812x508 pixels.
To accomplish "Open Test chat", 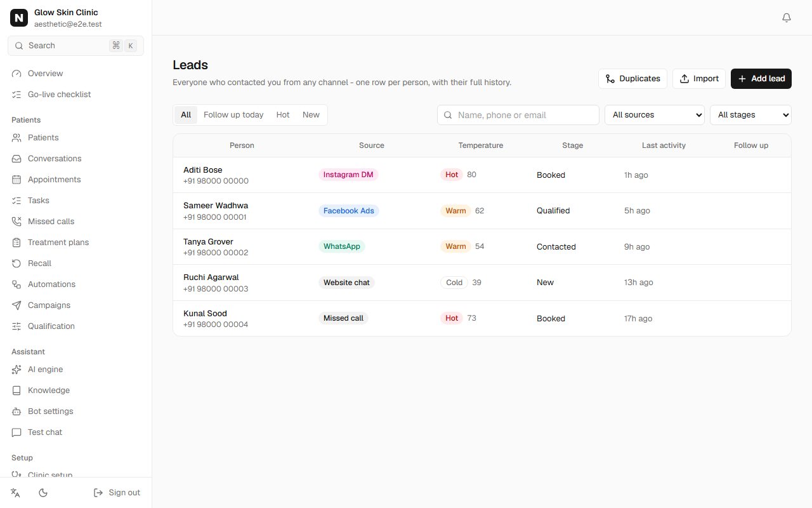I will (x=75, y=432).
